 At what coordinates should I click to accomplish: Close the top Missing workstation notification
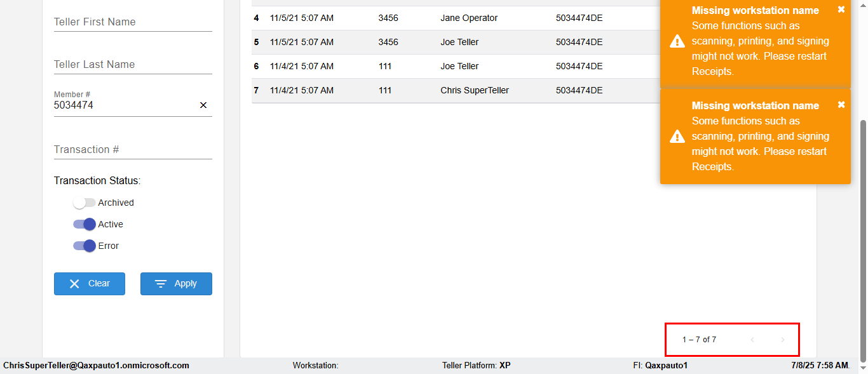pos(841,10)
